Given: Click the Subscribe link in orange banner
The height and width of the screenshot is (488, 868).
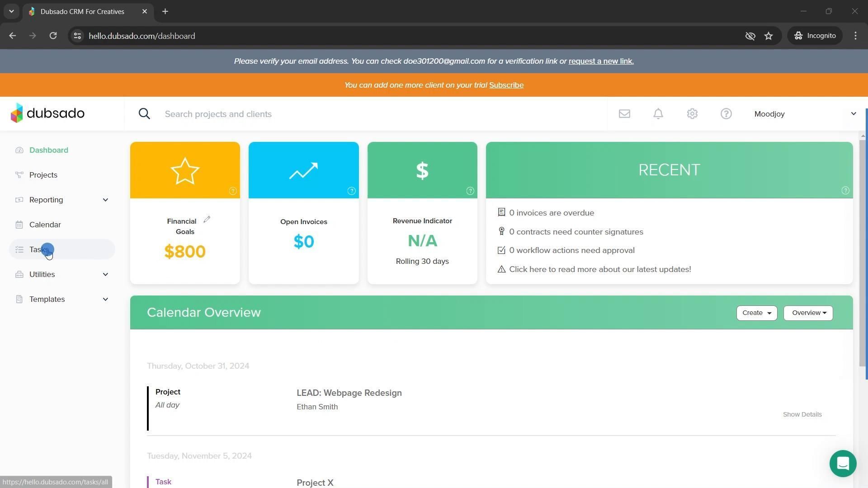Looking at the screenshot, I should (506, 85).
